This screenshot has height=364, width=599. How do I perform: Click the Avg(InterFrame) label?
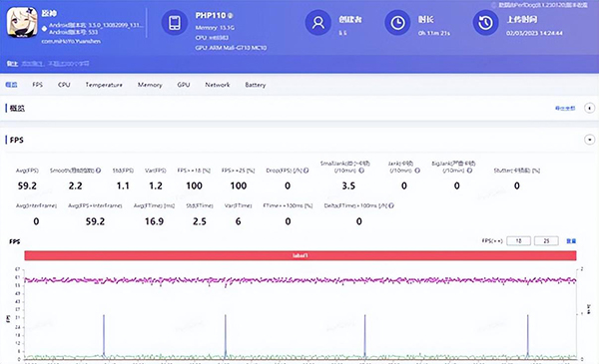36,205
